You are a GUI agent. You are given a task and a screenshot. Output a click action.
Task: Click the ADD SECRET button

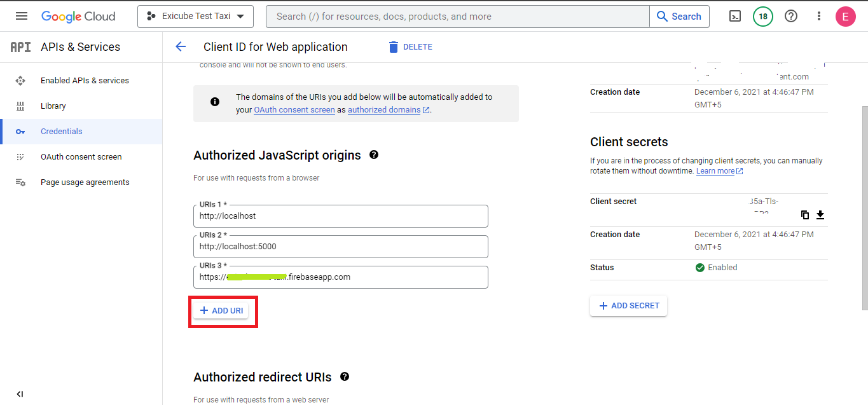click(x=628, y=306)
